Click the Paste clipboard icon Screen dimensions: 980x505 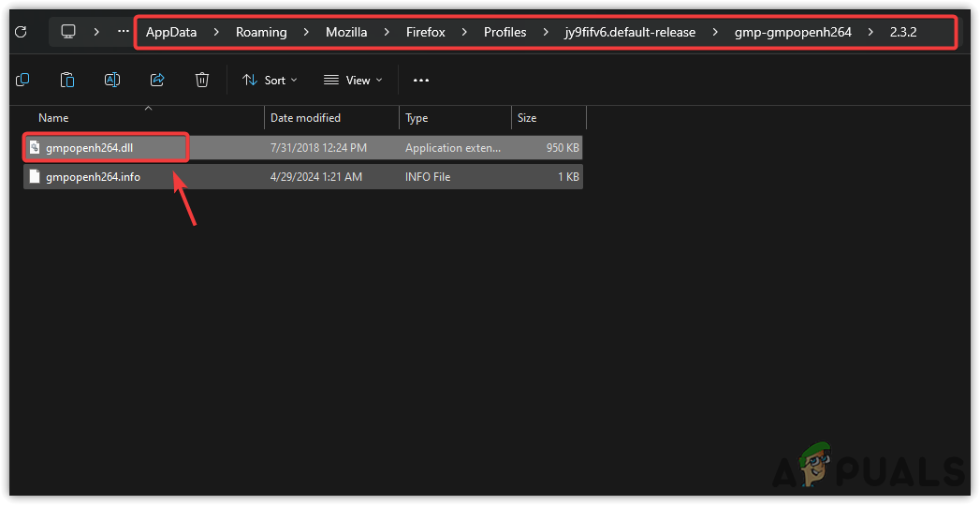click(x=67, y=80)
